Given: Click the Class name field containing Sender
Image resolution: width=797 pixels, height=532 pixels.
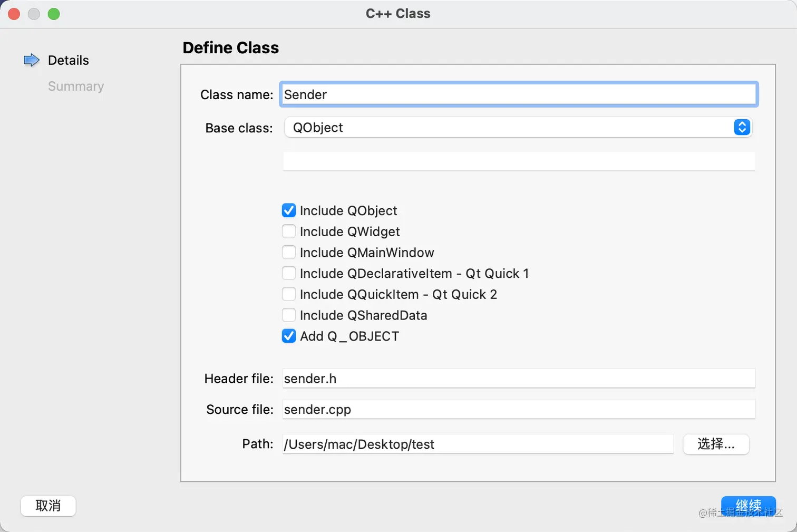Looking at the screenshot, I should 519,94.
